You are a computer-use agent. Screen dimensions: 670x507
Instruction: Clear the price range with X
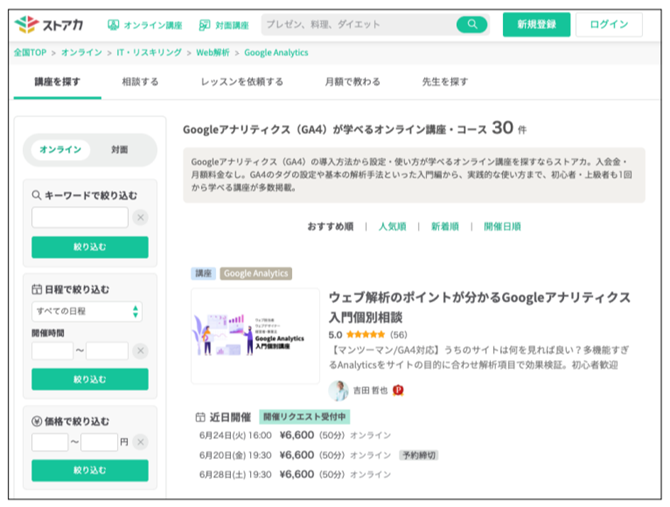140,442
